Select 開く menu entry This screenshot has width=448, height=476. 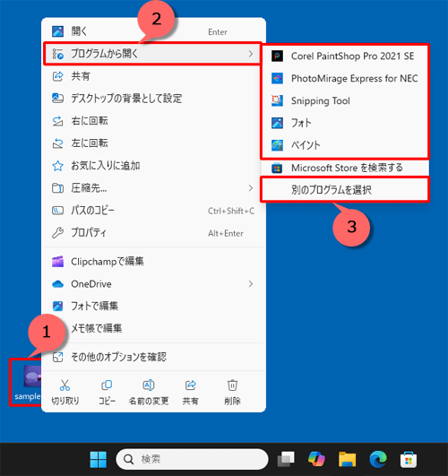[153, 31]
